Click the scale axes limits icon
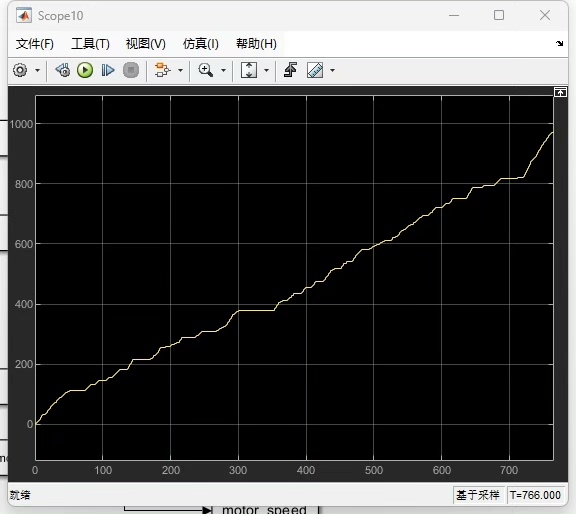 pos(249,70)
